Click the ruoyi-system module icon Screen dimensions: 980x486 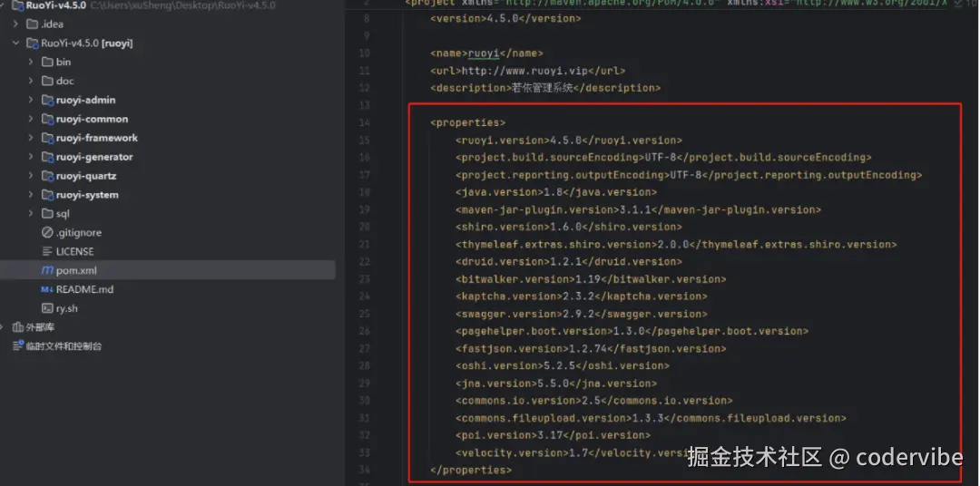[x=47, y=194]
